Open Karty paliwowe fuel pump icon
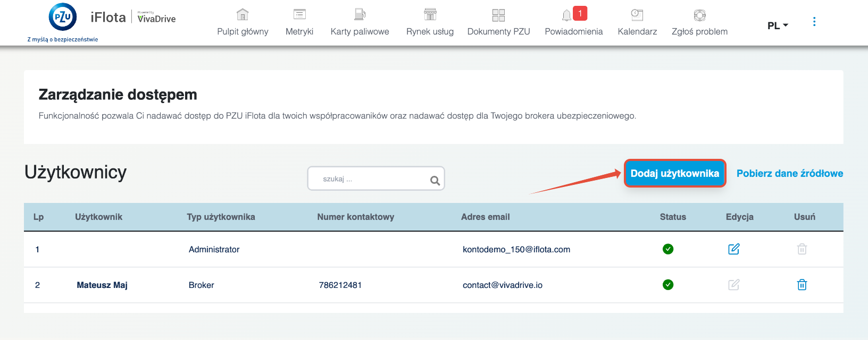The image size is (868, 340). (x=360, y=14)
